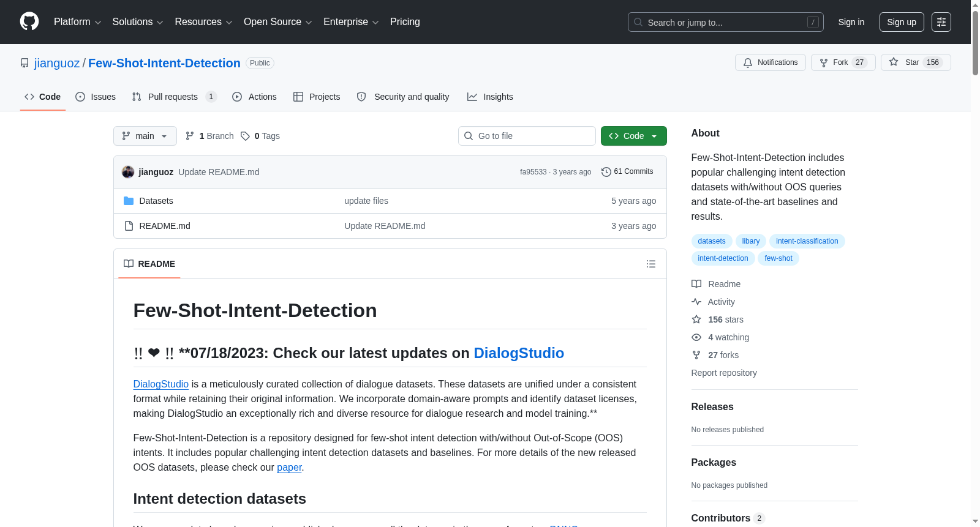Click the bell icon in Notifications

pyautogui.click(x=748, y=62)
